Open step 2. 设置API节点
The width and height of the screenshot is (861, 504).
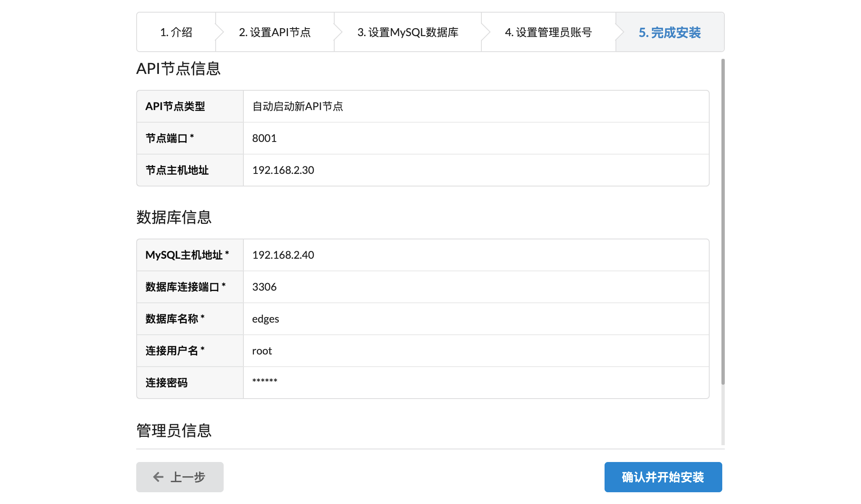(275, 32)
